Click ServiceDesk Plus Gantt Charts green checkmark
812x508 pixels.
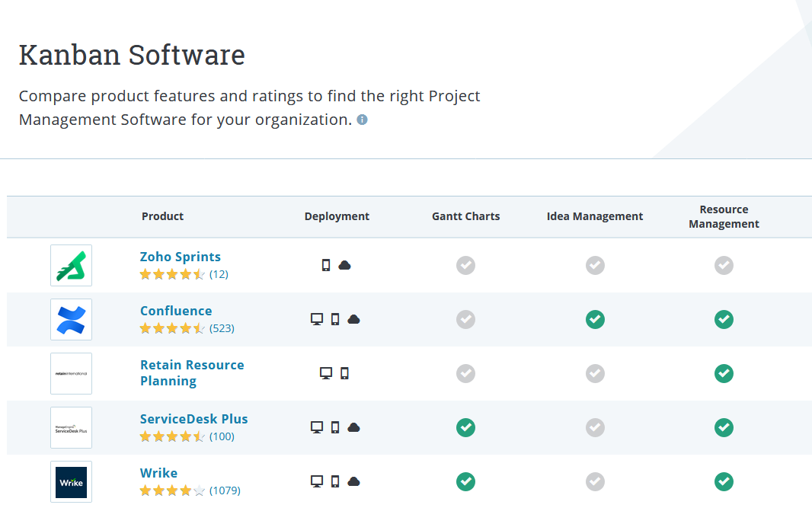465,427
